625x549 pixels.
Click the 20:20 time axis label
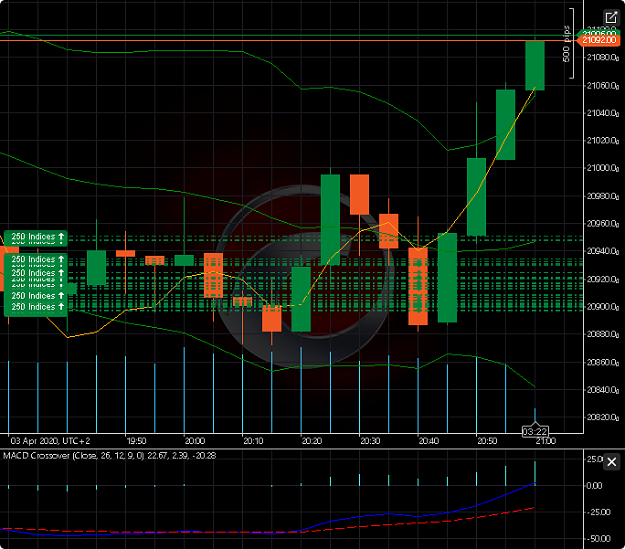311,441
